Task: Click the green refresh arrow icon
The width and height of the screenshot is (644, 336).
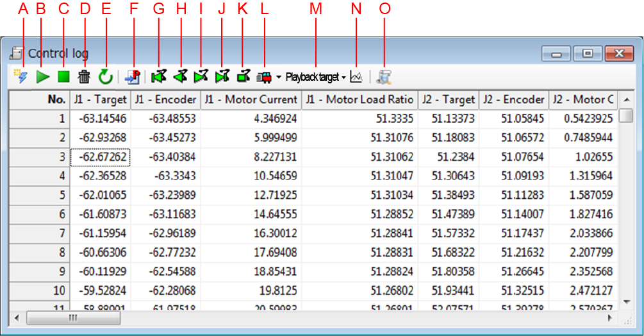Action: click(105, 77)
